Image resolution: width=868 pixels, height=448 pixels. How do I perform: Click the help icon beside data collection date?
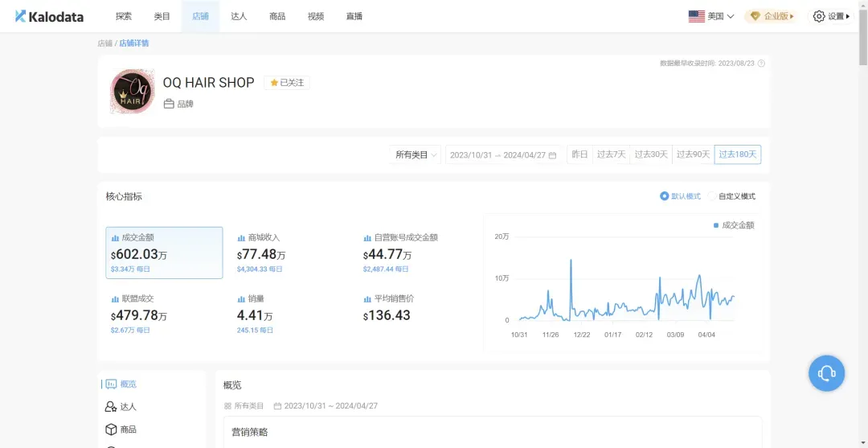pyautogui.click(x=761, y=64)
